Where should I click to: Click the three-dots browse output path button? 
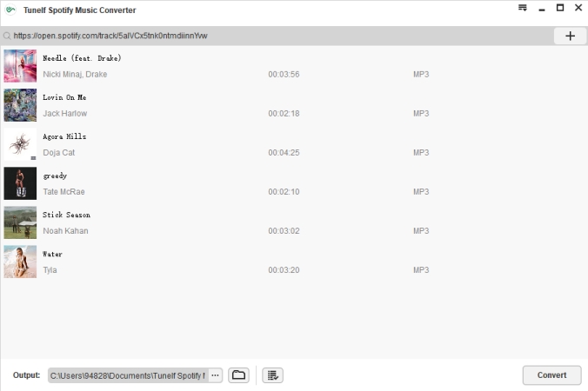point(215,375)
